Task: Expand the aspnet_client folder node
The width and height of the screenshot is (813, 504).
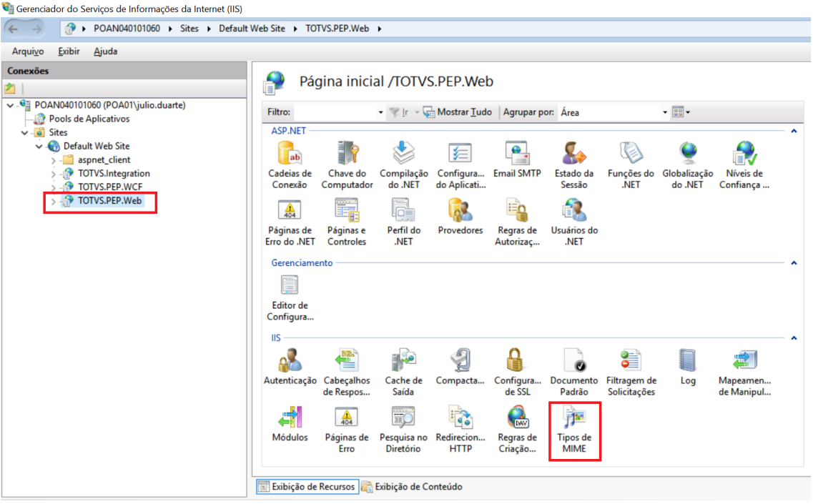Action: click(54, 160)
